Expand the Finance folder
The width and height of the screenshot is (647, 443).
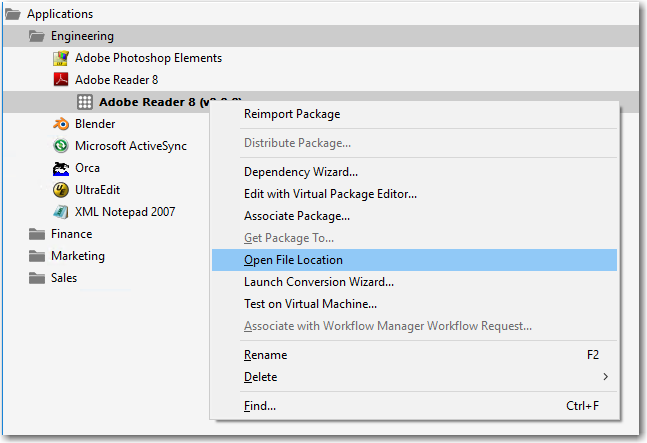[35, 234]
